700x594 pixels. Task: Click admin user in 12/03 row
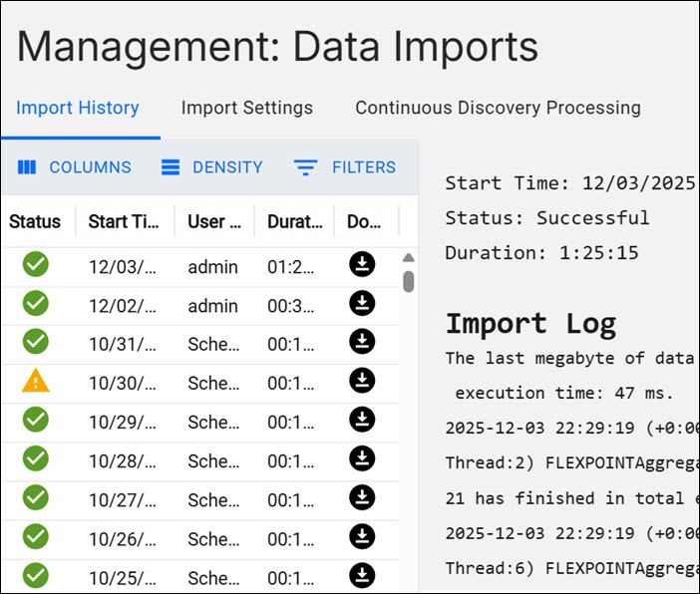tap(213, 267)
